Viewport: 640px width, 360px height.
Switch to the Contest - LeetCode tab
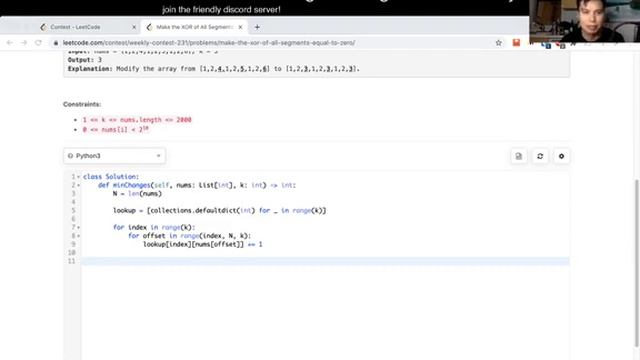click(88, 27)
